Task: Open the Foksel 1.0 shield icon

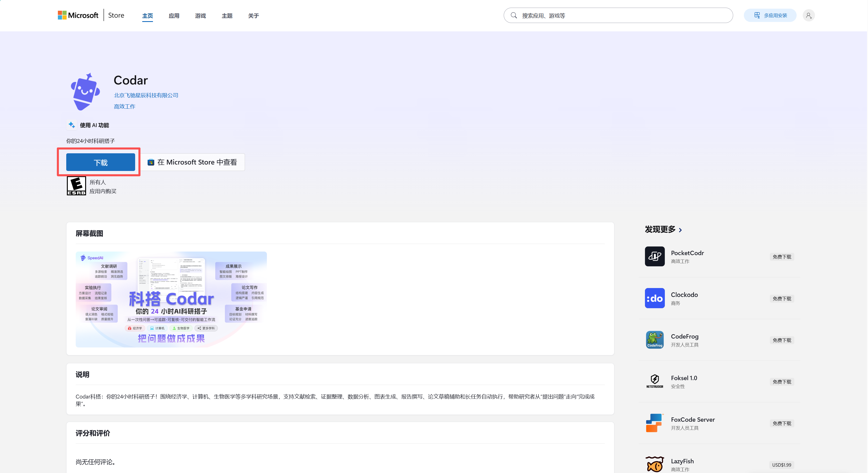Action: (x=655, y=381)
